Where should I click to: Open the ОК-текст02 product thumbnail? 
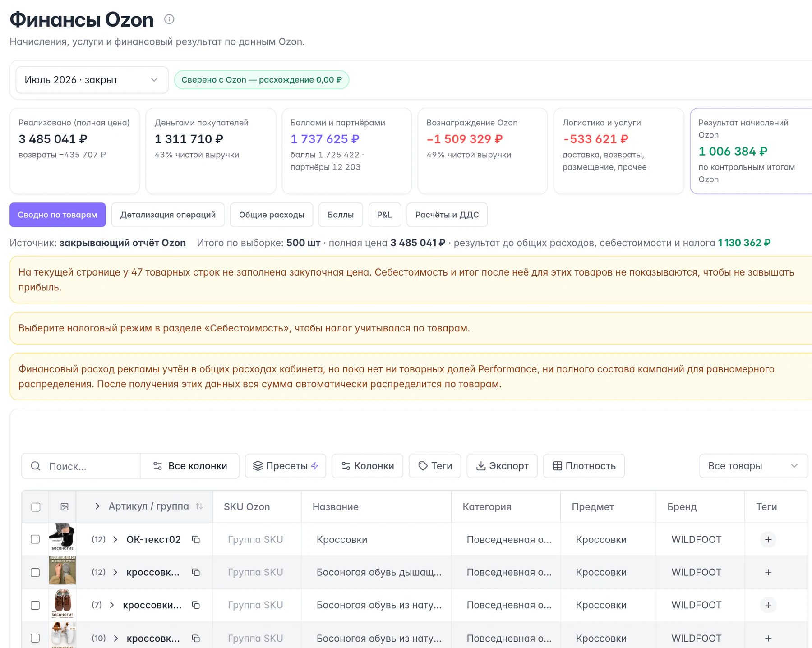coord(62,538)
